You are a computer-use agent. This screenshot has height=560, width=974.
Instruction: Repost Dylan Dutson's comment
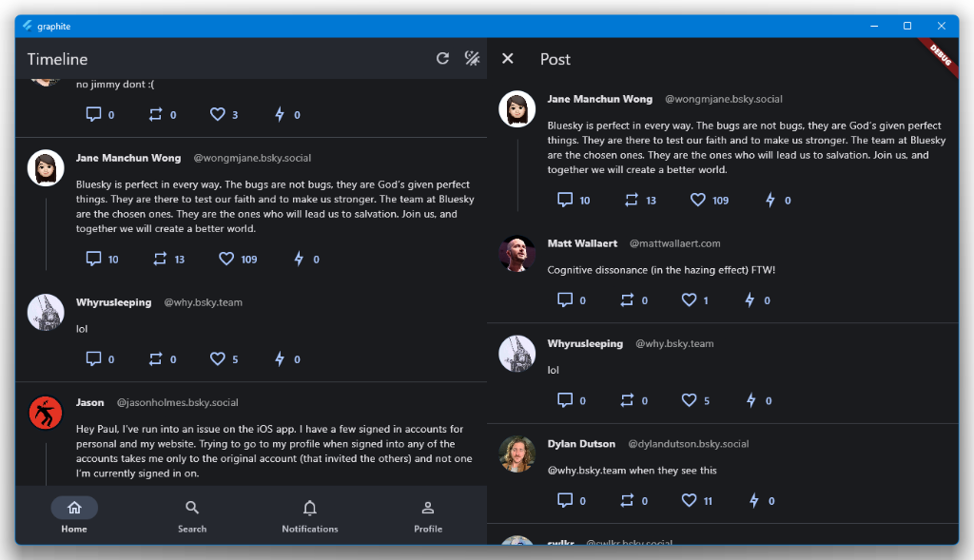pos(627,500)
